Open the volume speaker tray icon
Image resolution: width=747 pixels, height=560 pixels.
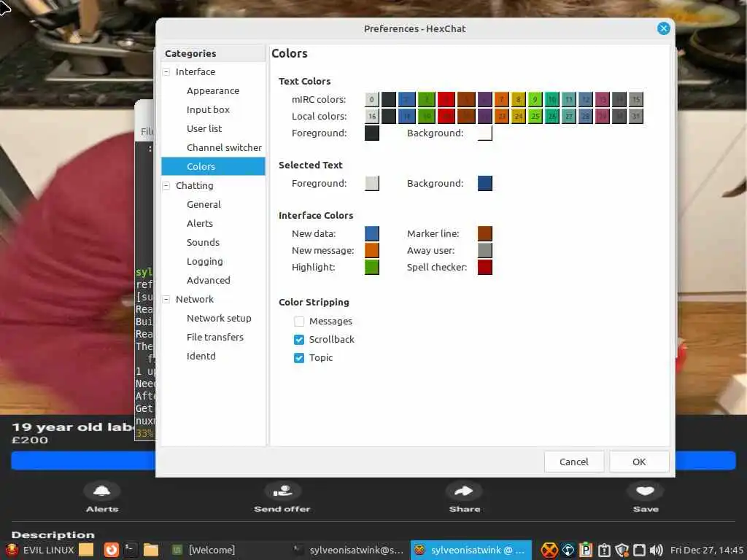tap(657, 551)
